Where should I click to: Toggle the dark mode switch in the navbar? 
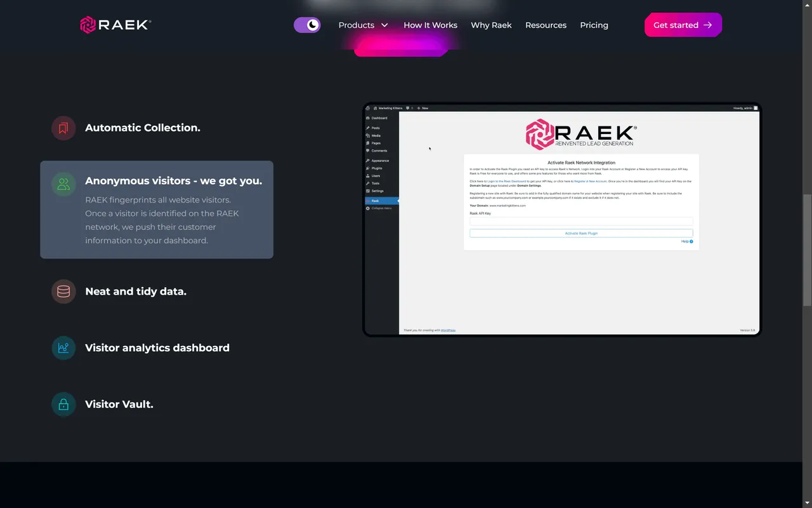point(307,25)
